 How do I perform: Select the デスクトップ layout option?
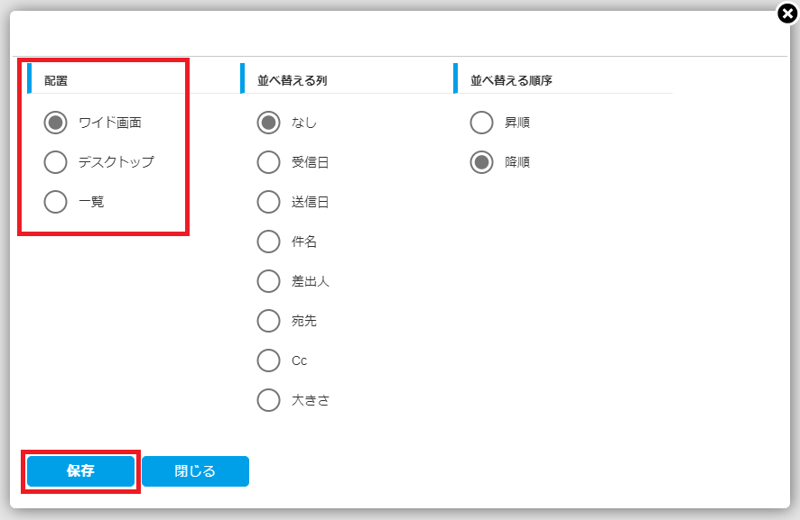pos(56,162)
